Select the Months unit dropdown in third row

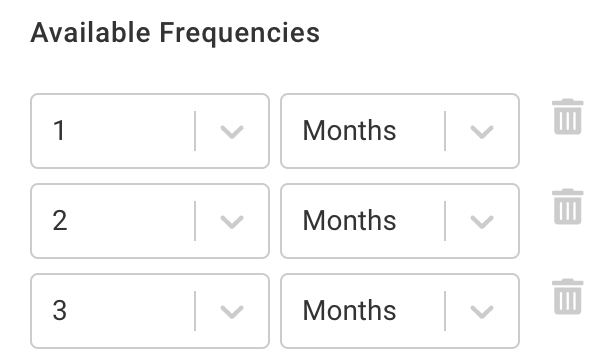pyautogui.click(x=400, y=311)
